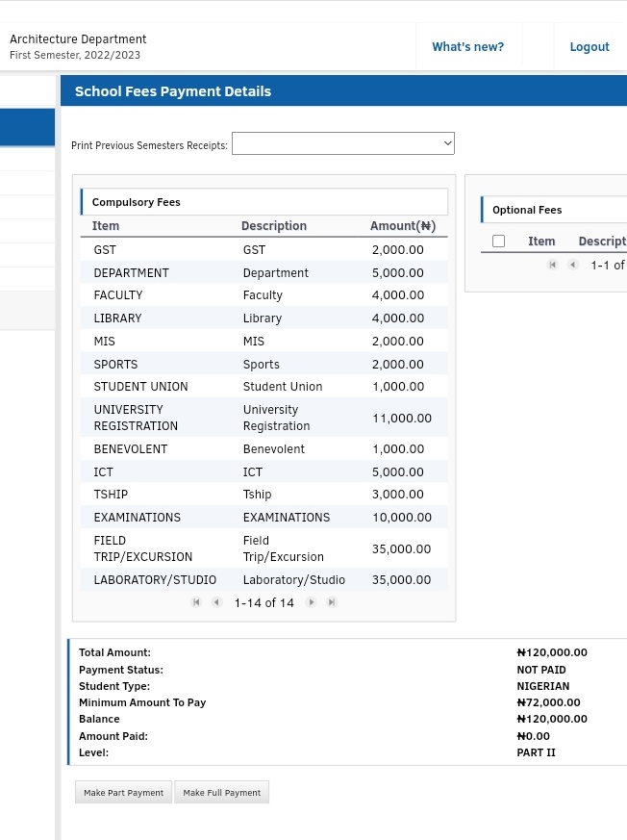Go to next page of Compulsory Fees
The height and width of the screenshot is (840, 627).
point(311,602)
